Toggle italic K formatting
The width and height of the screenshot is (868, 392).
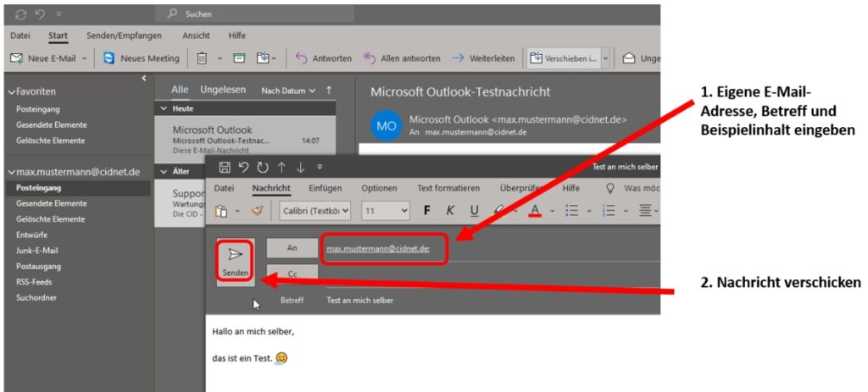450,211
